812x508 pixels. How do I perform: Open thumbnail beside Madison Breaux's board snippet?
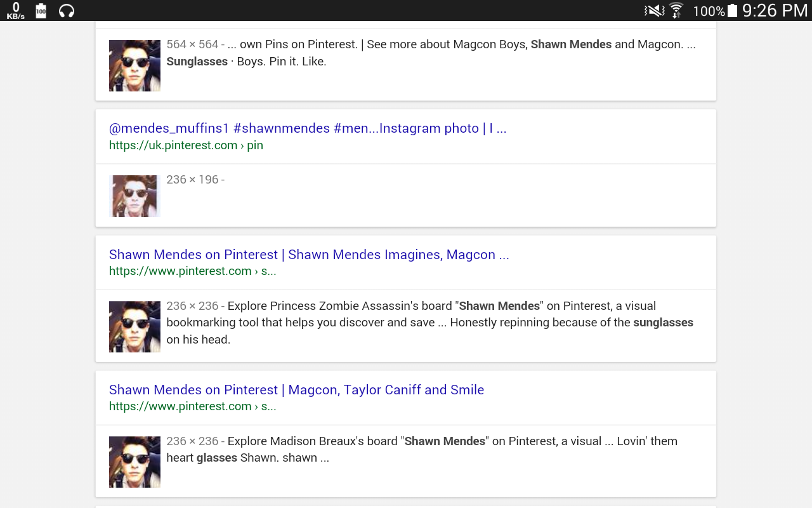pyautogui.click(x=134, y=462)
